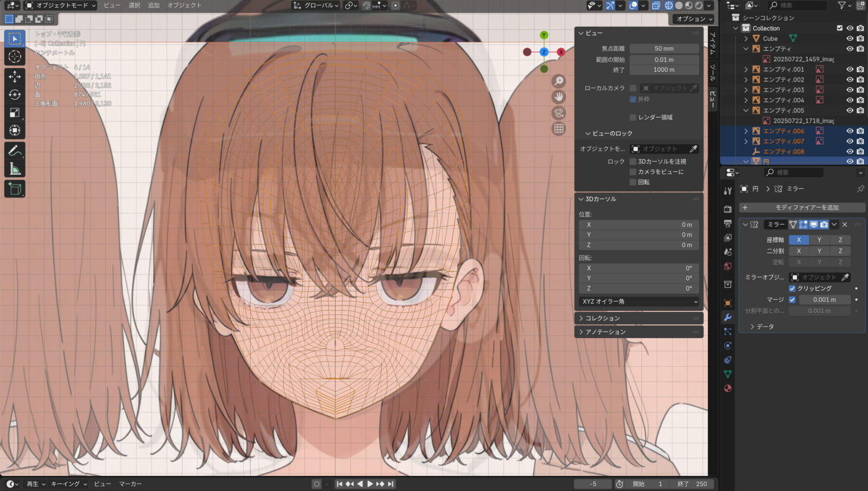Click the viewport pan hand icon
The height and width of the screenshot is (491, 868).
[558, 97]
